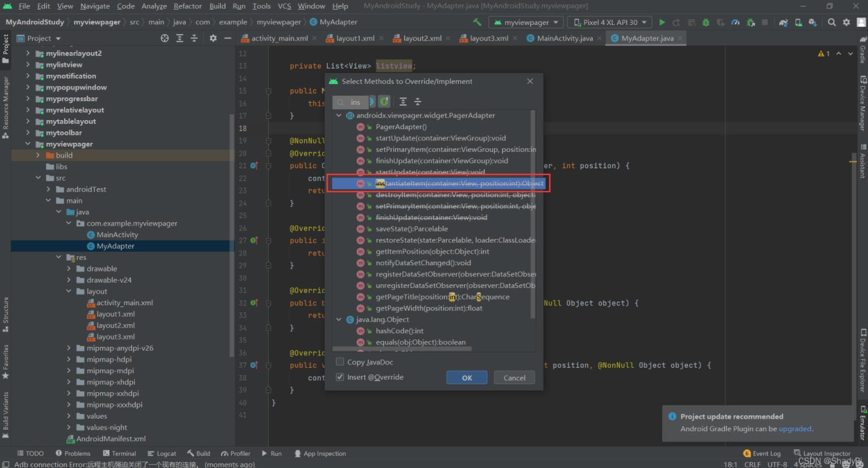Switch to the MainActivity.java tab

point(564,38)
